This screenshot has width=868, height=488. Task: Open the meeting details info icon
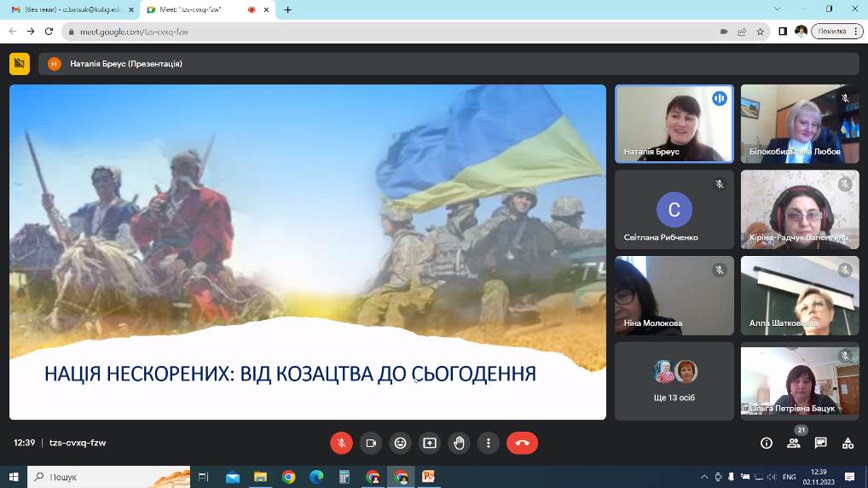(767, 443)
